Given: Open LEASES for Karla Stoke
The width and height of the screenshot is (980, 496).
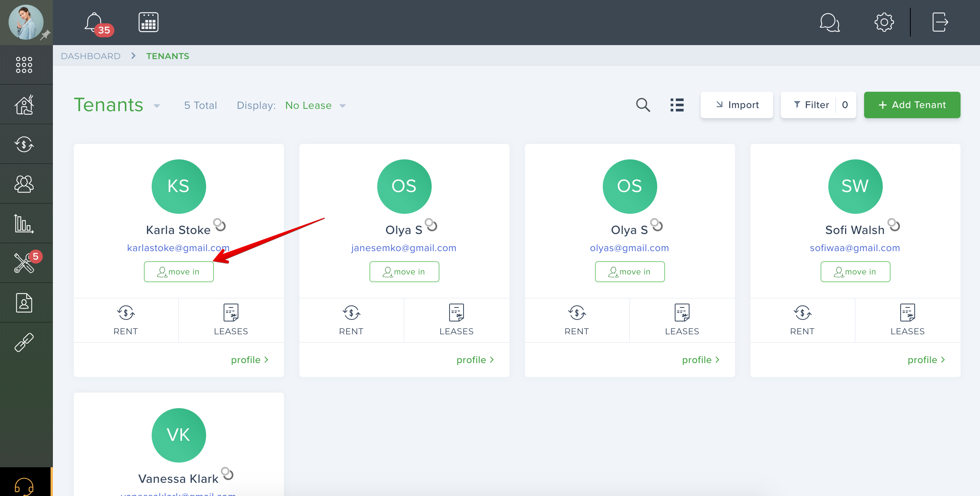Looking at the screenshot, I should pos(231,320).
